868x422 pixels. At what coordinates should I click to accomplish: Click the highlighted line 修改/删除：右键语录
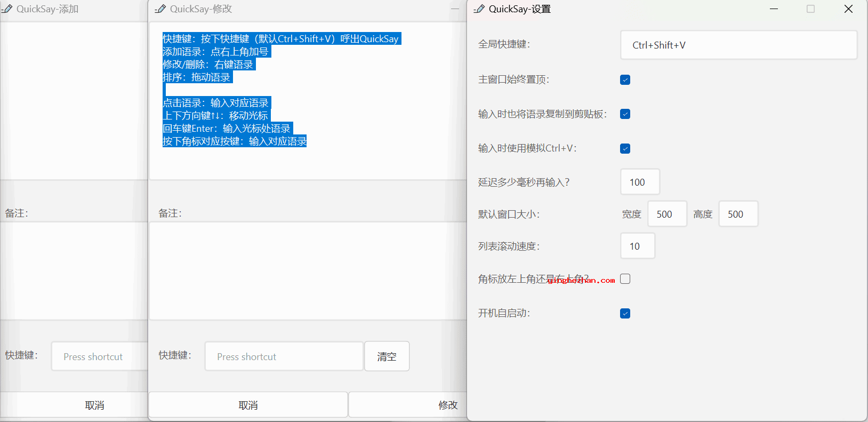[x=209, y=65]
